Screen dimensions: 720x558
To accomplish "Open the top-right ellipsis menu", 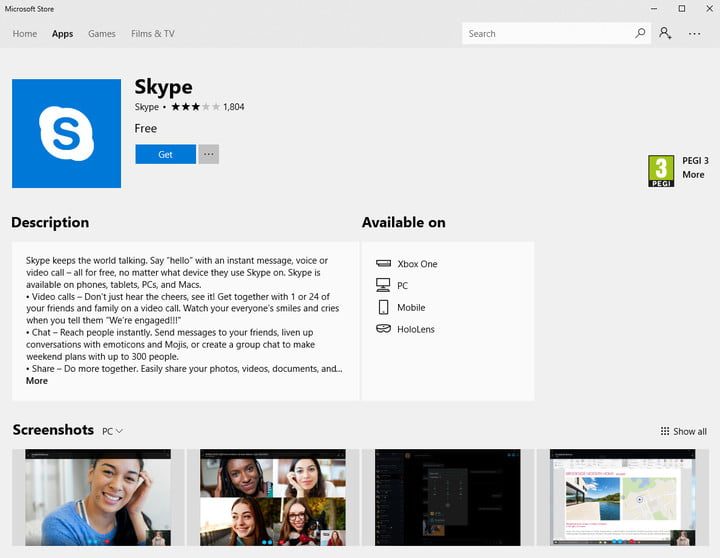I will pyautogui.click(x=695, y=33).
